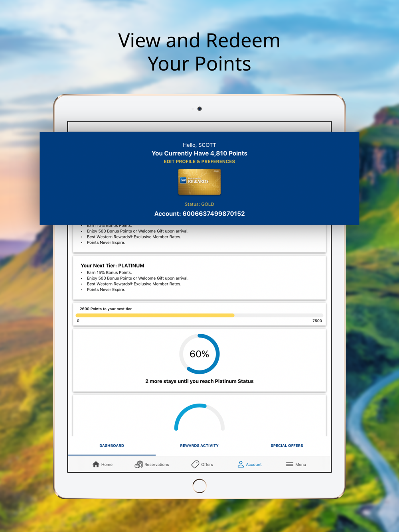The width and height of the screenshot is (399, 532).
Task: Tap 'You Currently Have 4,810 Points'
Action: (199, 153)
